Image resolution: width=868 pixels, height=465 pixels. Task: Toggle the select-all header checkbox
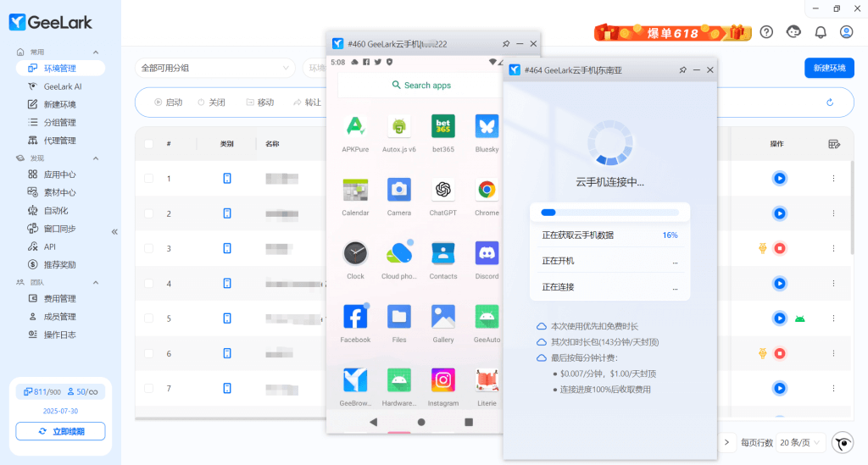[149, 144]
